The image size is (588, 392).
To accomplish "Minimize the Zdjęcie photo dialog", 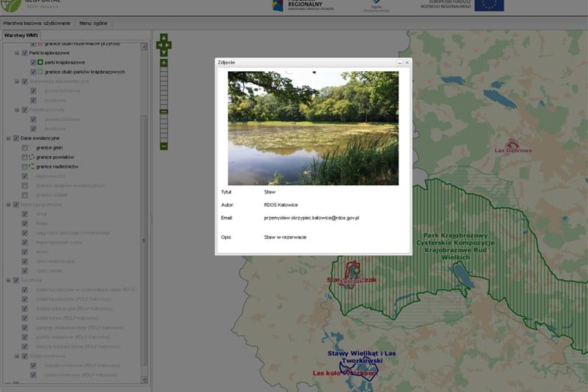I will [399, 63].
